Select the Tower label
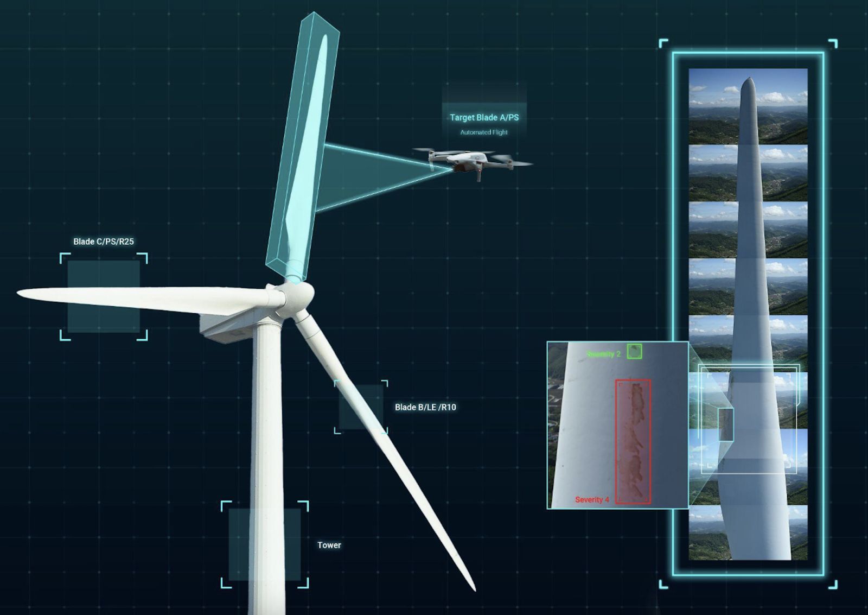This screenshot has width=868, height=615. 329,545
